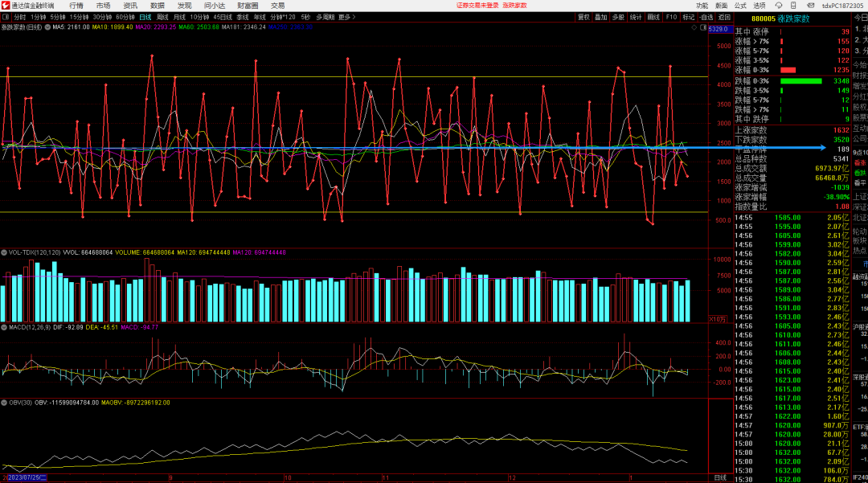
Task: Click the 证券交易未登录 login link
Action: coord(477,6)
